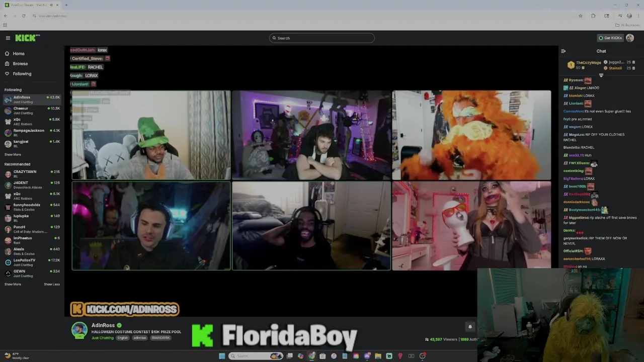Click the English tag
Screen dimensions: 644x362
[x=123, y=338]
